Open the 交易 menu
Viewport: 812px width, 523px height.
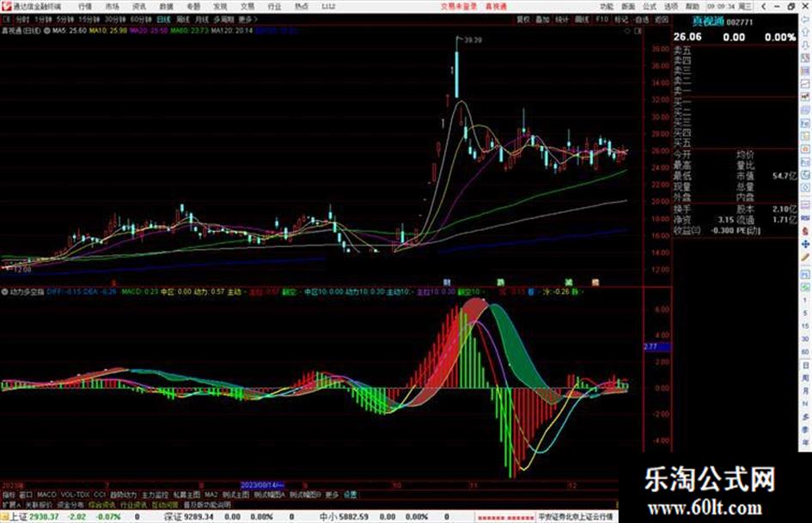[x=247, y=7]
